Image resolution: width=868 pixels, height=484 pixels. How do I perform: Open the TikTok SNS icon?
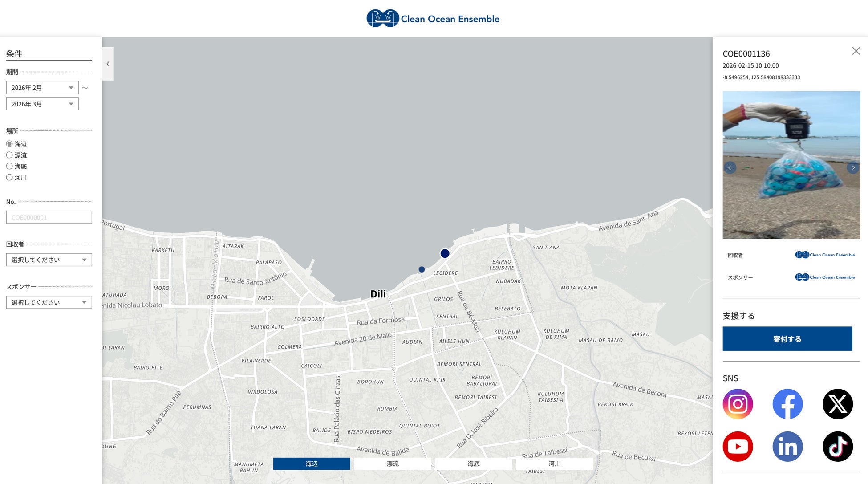coord(837,446)
